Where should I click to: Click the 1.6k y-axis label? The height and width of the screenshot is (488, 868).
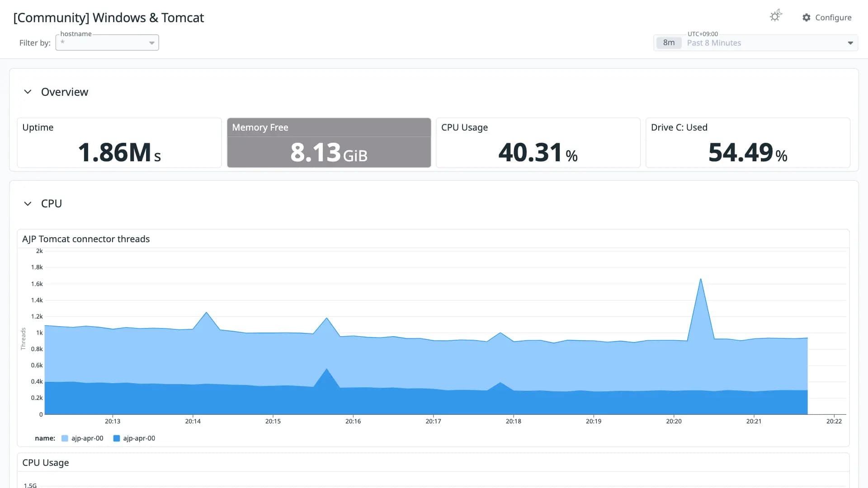(x=37, y=284)
